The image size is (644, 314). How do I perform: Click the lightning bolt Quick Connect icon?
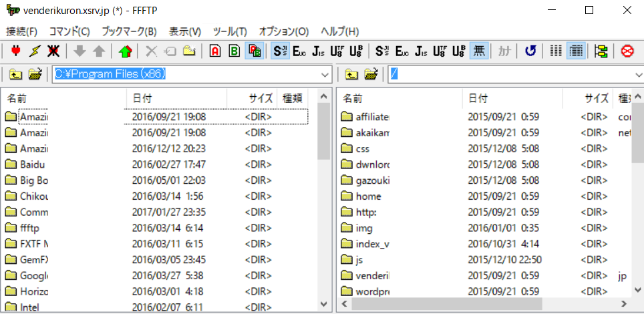pyautogui.click(x=35, y=51)
